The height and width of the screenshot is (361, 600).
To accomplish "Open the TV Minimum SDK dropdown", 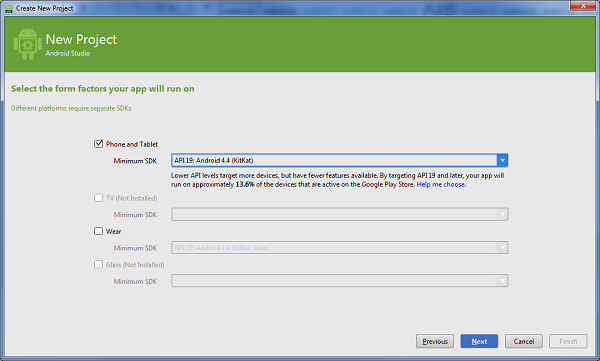I will click(339, 214).
